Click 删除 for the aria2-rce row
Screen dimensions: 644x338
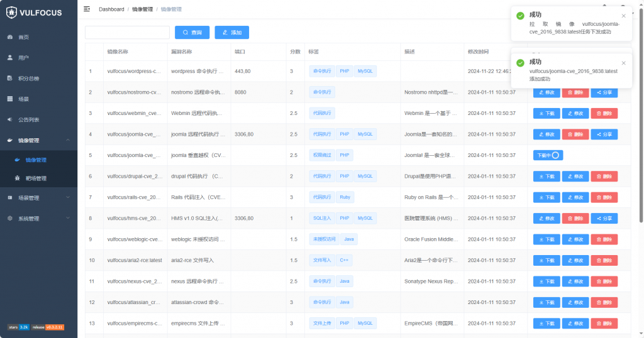click(603, 261)
